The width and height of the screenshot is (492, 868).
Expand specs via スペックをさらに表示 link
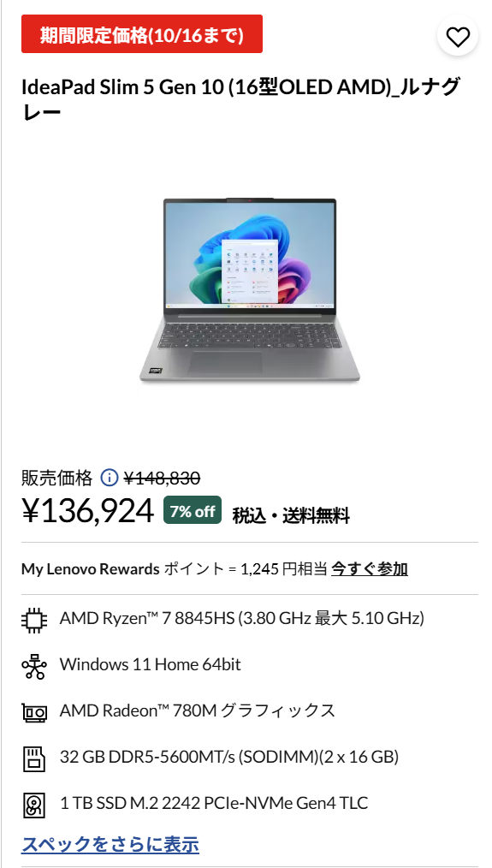click(x=110, y=844)
